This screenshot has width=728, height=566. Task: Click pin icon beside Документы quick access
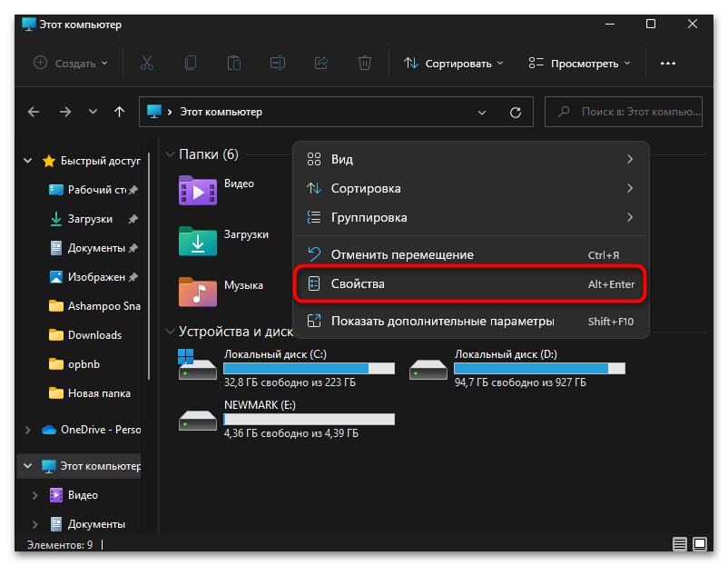(x=133, y=248)
